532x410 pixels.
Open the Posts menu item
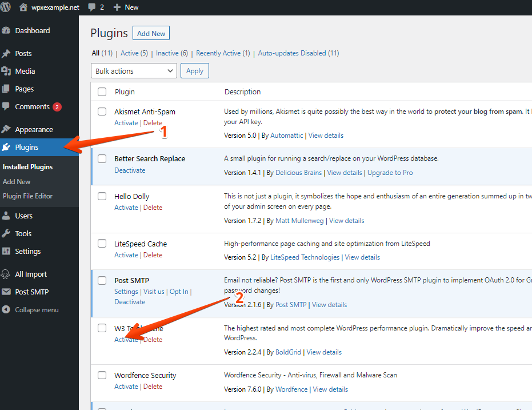(23, 53)
